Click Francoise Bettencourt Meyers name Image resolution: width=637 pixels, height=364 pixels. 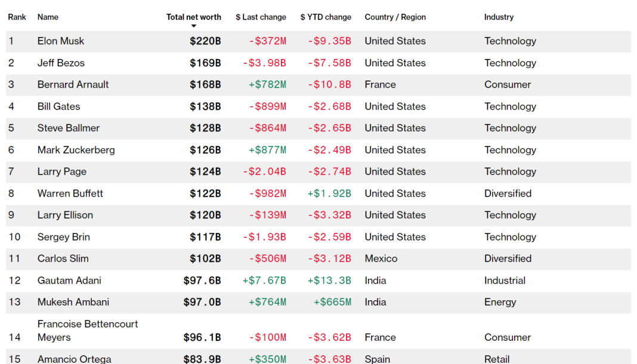87,331
